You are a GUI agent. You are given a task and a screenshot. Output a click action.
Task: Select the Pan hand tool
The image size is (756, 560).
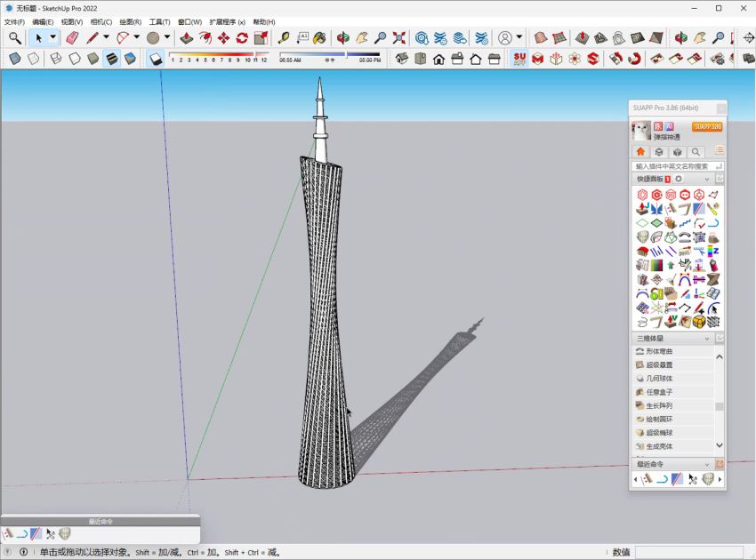point(362,37)
